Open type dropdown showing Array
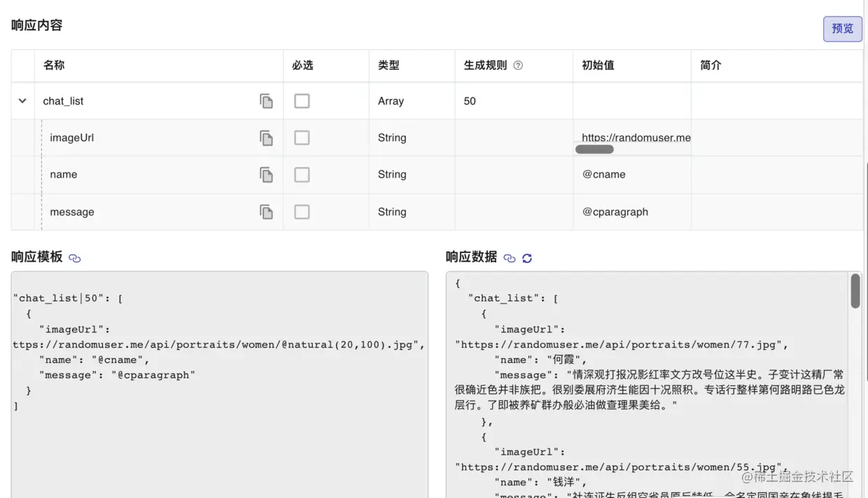 pyautogui.click(x=391, y=101)
